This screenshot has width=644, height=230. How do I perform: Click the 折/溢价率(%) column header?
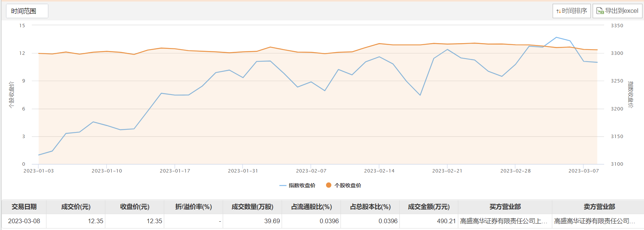[194, 207]
